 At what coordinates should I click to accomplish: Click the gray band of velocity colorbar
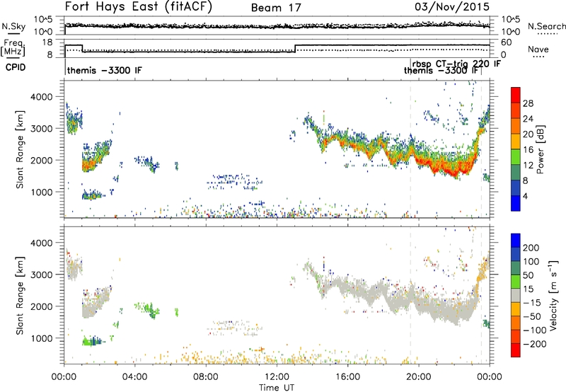tap(516, 296)
